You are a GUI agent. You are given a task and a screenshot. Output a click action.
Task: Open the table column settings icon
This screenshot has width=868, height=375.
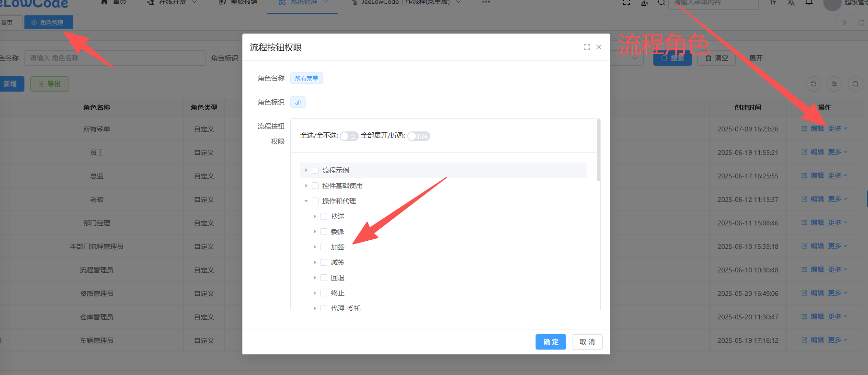point(834,84)
